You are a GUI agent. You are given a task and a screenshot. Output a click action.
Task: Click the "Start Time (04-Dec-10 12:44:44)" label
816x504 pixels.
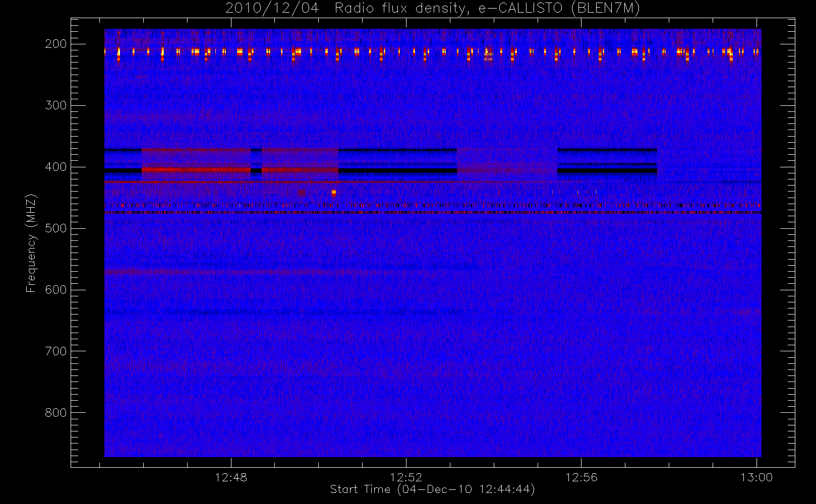coord(432,489)
